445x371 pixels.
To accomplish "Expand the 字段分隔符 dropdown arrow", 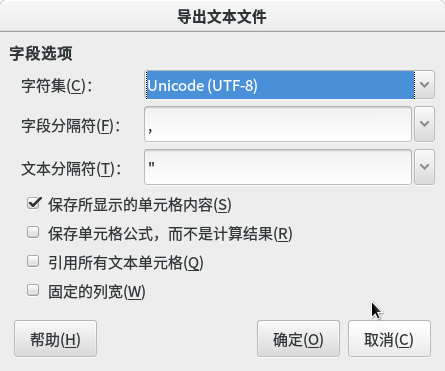I will tap(424, 124).
